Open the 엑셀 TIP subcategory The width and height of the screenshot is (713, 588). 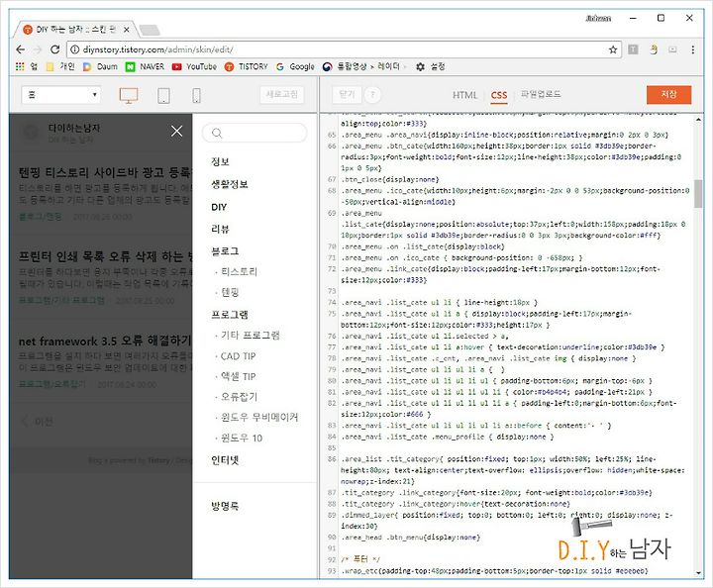238,377
